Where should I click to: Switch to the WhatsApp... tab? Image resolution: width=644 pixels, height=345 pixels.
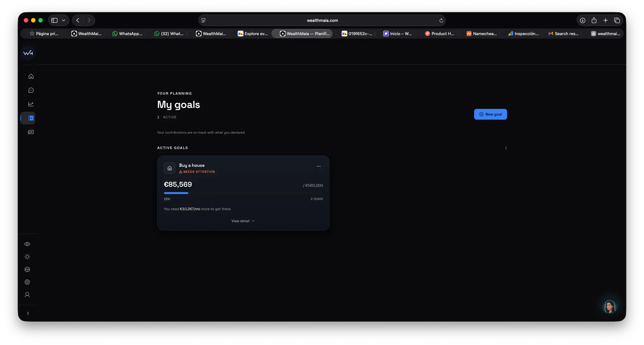point(127,34)
